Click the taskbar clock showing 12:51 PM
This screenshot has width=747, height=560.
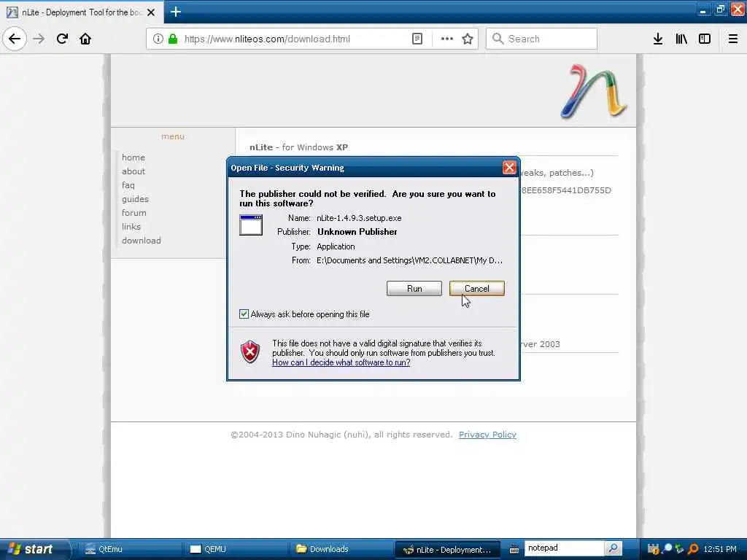pos(719,549)
